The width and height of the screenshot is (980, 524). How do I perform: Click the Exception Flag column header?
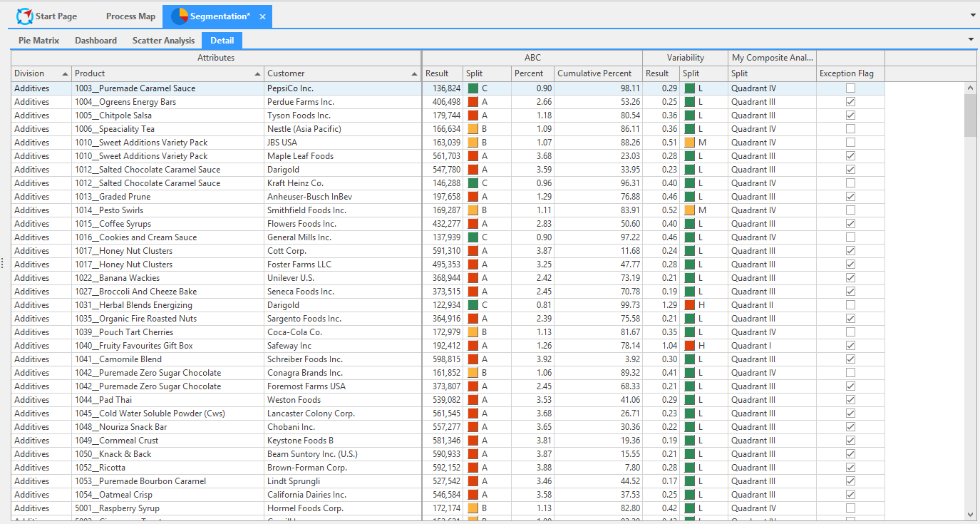point(850,73)
